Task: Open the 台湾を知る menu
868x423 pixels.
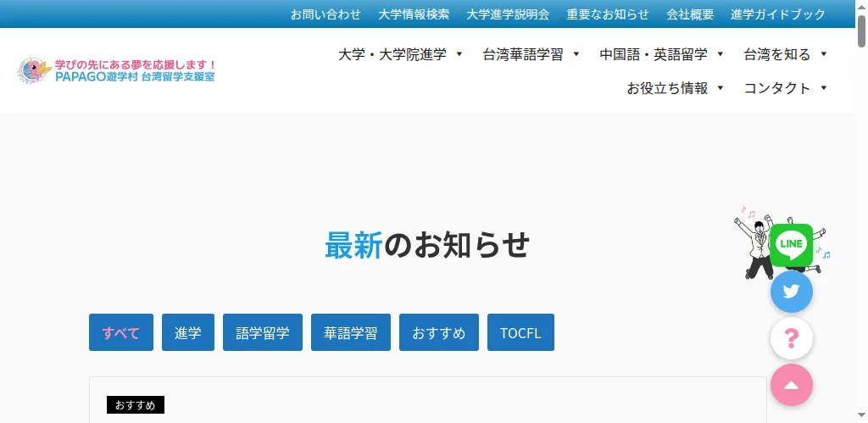Action: click(x=776, y=54)
